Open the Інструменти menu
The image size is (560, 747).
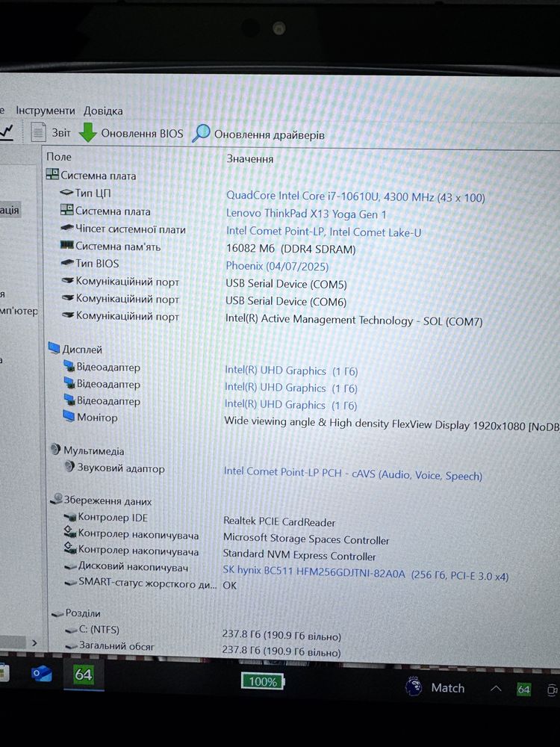click(x=46, y=111)
